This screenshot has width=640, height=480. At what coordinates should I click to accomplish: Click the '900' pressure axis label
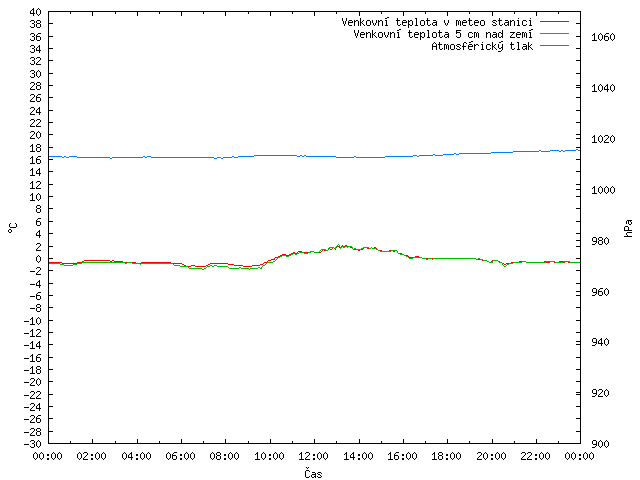[600, 444]
